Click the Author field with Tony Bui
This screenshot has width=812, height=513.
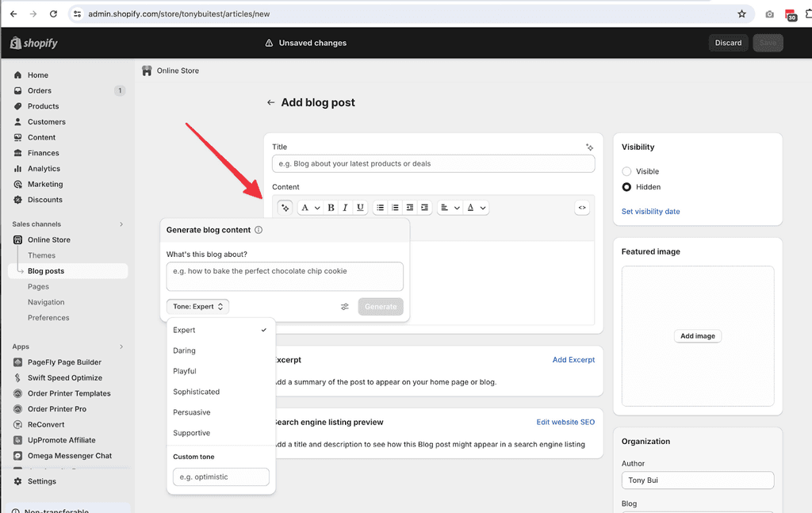(698, 480)
